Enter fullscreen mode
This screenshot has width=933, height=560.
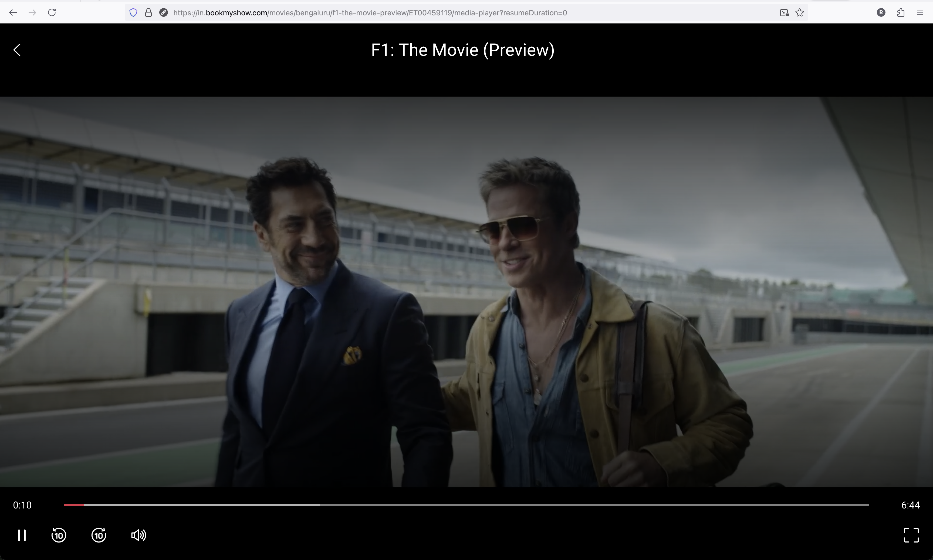tap(911, 535)
